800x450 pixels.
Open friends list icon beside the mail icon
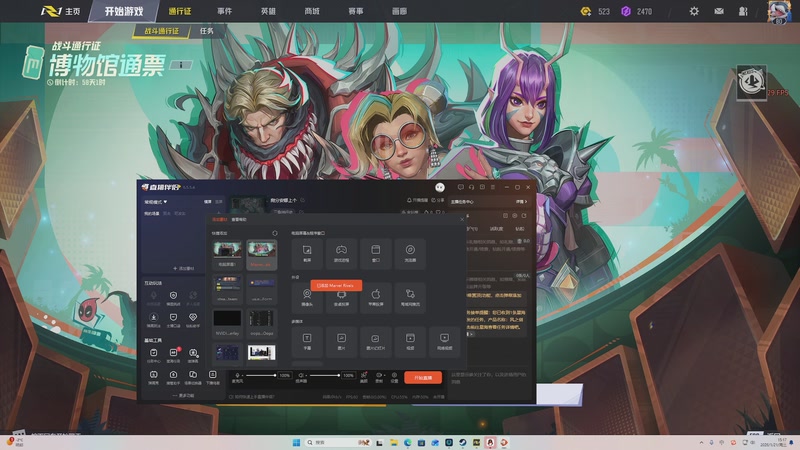(743, 11)
